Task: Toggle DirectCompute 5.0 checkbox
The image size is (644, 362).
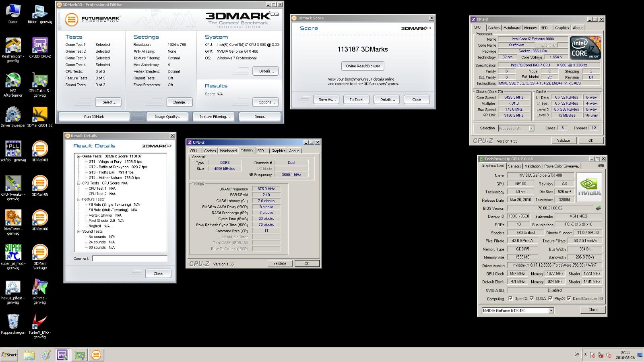Action: pyautogui.click(x=569, y=298)
